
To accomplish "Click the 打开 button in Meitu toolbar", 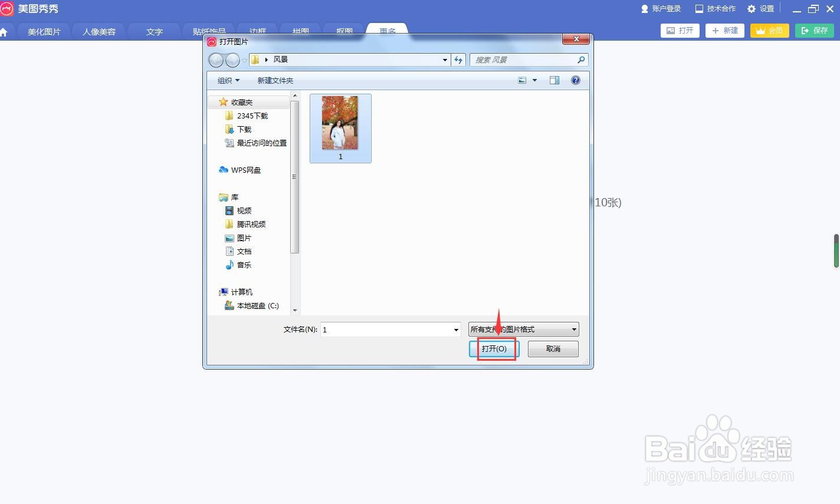I will pyautogui.click(x=680, y=31).
